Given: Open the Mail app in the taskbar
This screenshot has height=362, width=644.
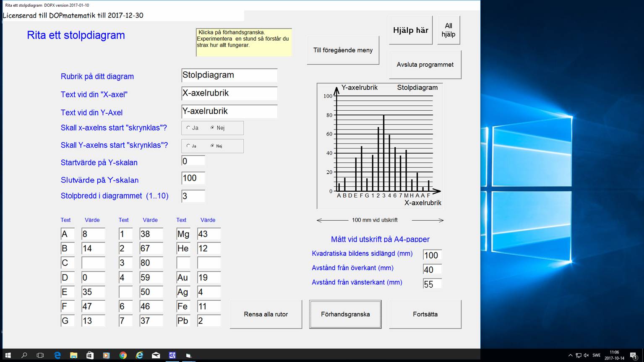Looking at the screenshot, I should [x=156, y=355].
